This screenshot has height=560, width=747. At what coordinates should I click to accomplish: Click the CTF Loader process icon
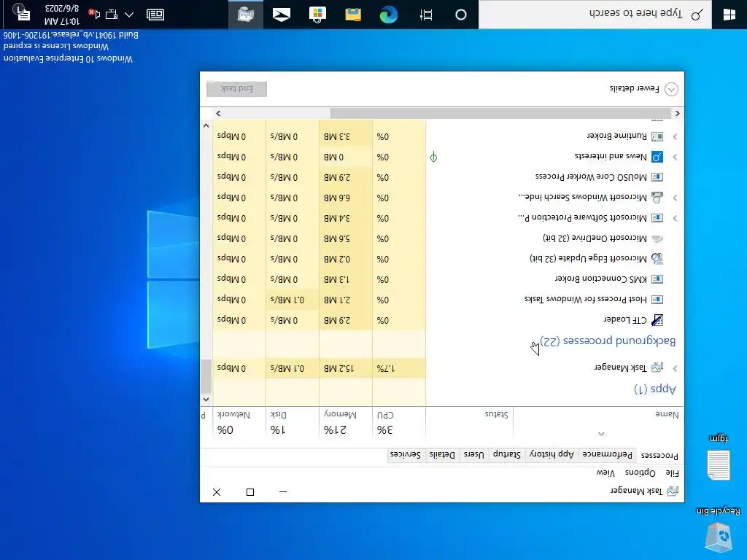pos(657,320)
